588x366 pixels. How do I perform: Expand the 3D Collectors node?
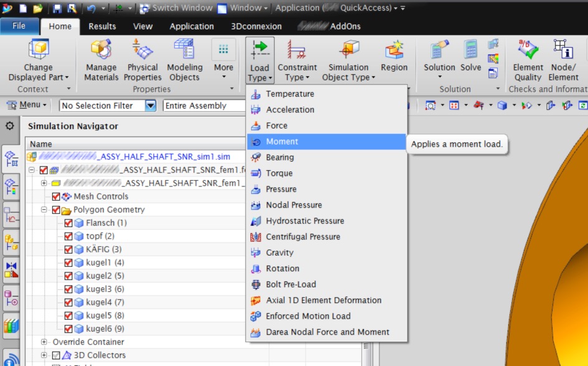pyautogui.click(x=44, y=355)
